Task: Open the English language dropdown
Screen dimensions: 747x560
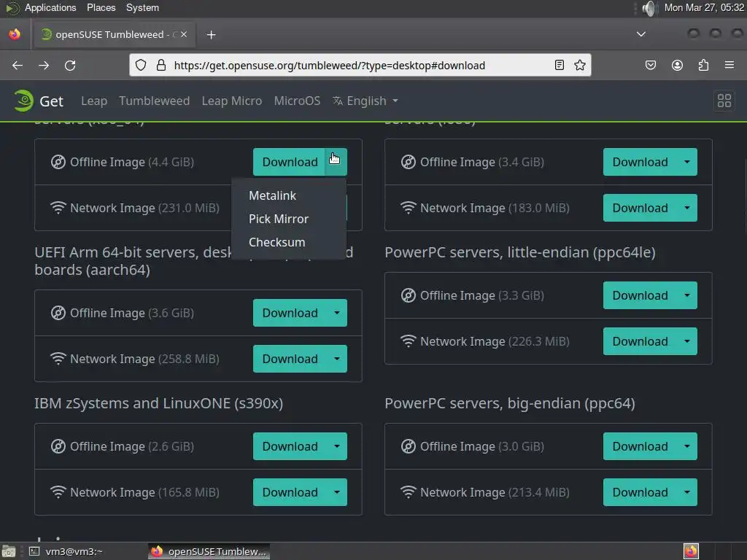Action: point(365,101)
